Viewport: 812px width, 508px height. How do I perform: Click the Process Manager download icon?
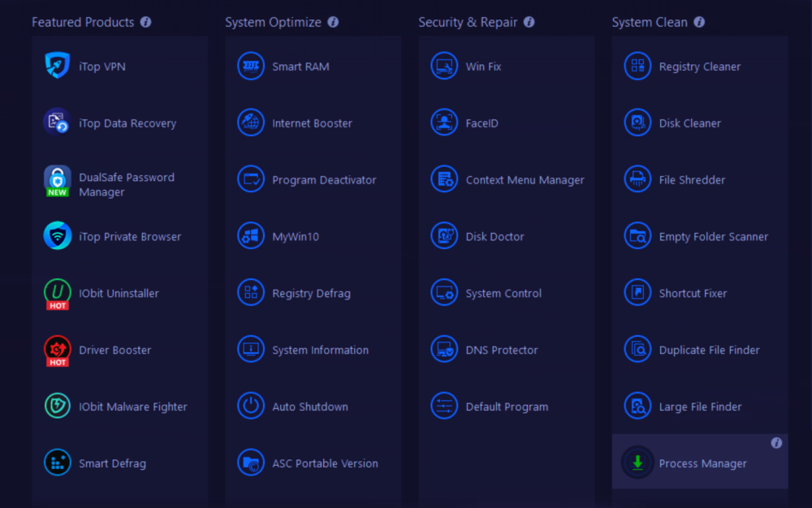[637, 463]
